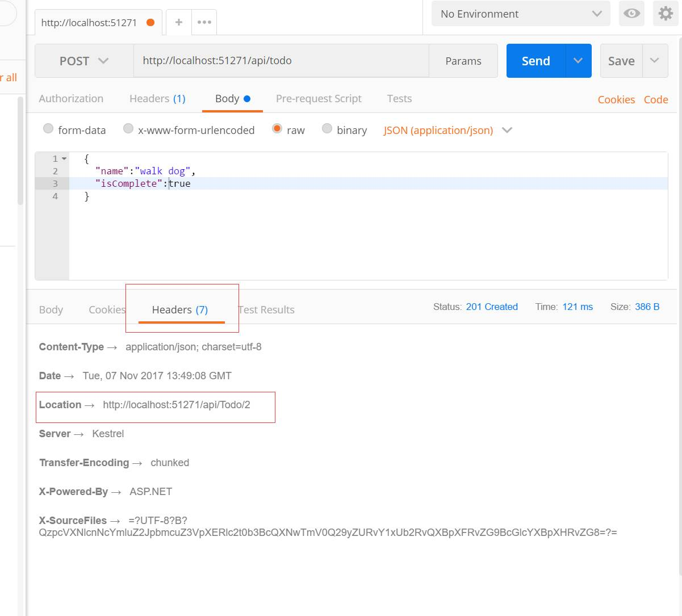The image size is (682, 616).
Task: Open the Params button
Action: point(463,61)
